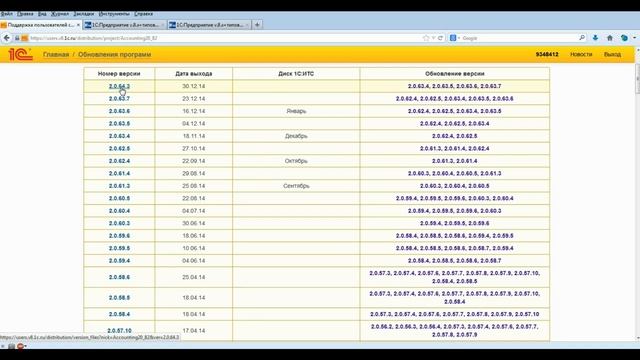
Task: Click the Диск 1С:ИТС column header
Action: tap(296, 74)
